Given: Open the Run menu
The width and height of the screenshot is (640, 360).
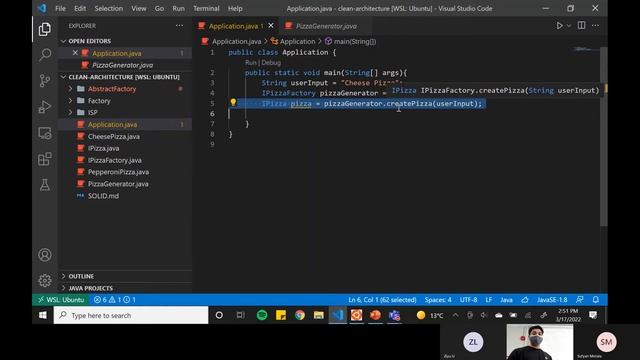Looking at the screenshot, I should [x=178, y=8].
